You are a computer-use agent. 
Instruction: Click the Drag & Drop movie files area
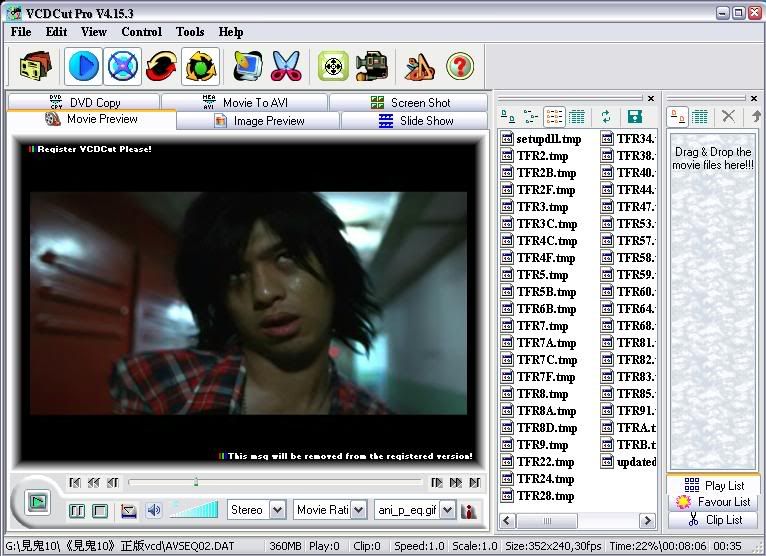(712, 301)
